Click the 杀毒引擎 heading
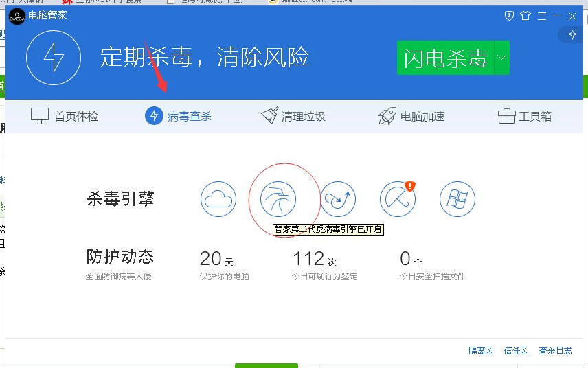 point(120,198)
